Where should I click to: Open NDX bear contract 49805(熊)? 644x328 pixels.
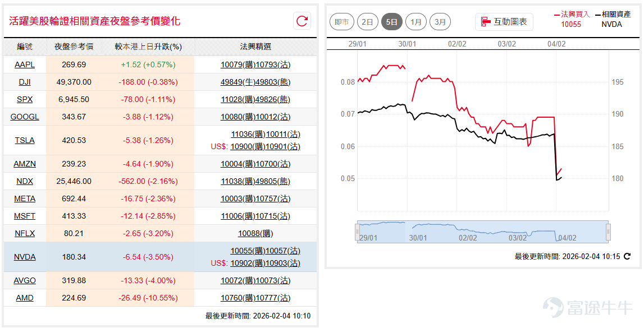click(x=273, y=181)
